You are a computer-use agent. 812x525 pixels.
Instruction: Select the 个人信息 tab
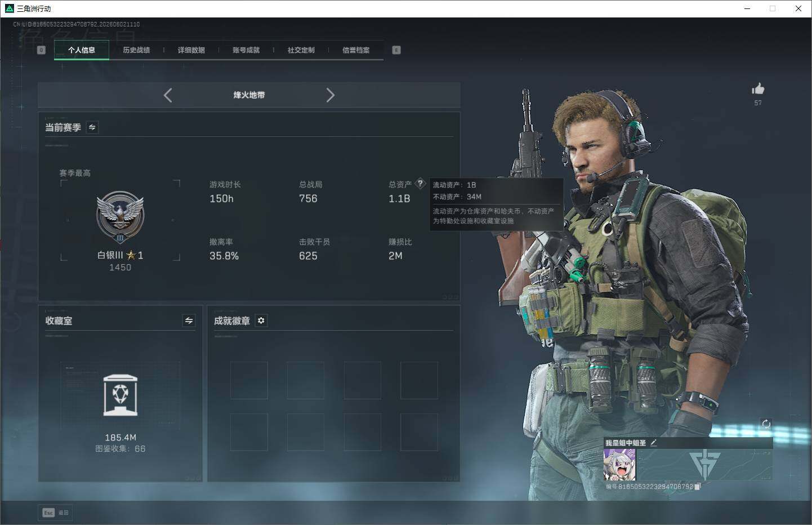tap(82, 50)
